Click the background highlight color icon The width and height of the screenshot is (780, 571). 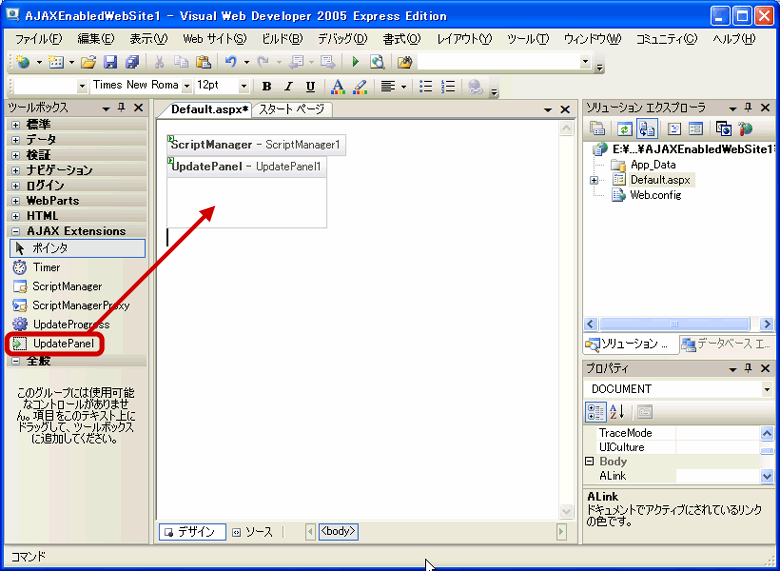pos(360,87)
